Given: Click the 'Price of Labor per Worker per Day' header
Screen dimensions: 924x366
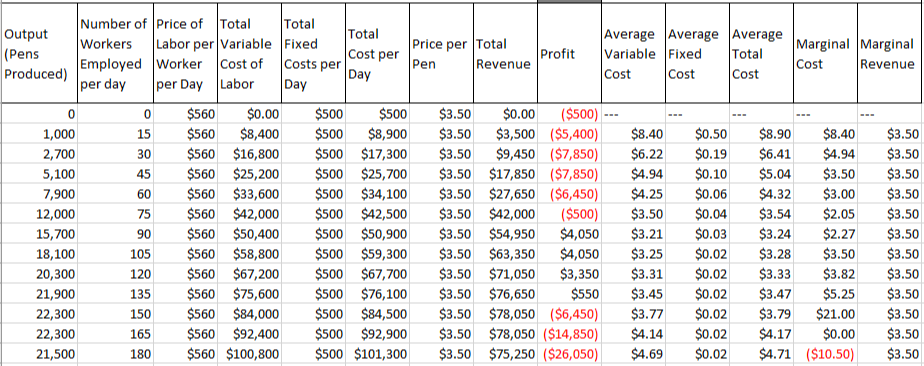Looking at the screenshot, I should pos(185,53).
